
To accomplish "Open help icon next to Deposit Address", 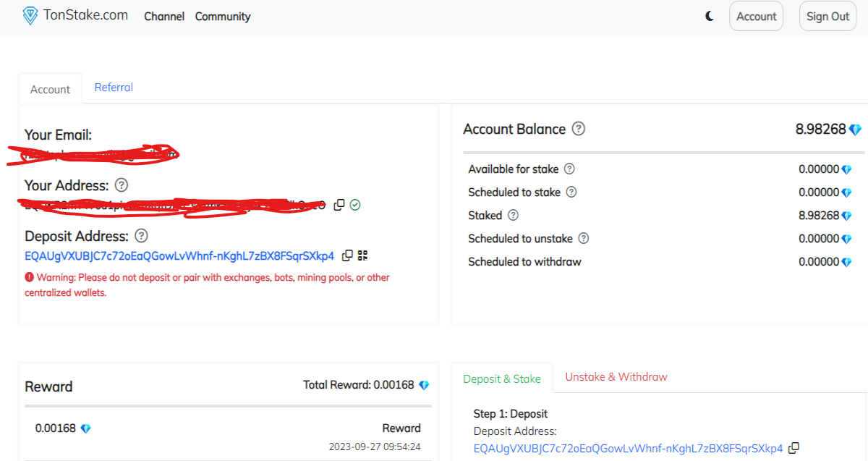I will click(x=142, y=236).
